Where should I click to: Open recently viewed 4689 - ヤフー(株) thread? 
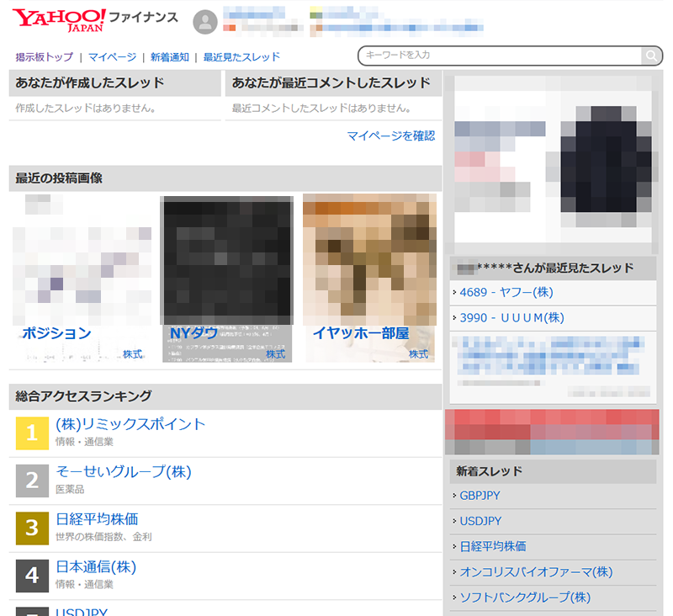coord(506,293)
